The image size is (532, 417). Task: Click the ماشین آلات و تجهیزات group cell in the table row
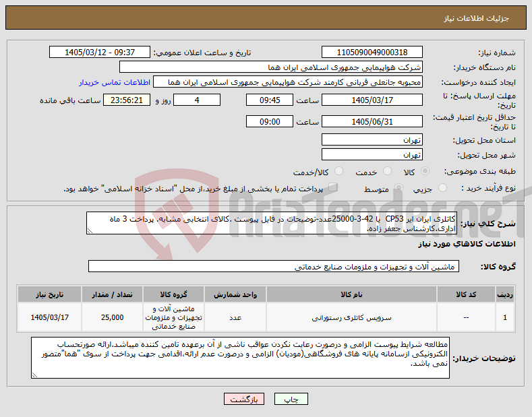pos(174,318)
